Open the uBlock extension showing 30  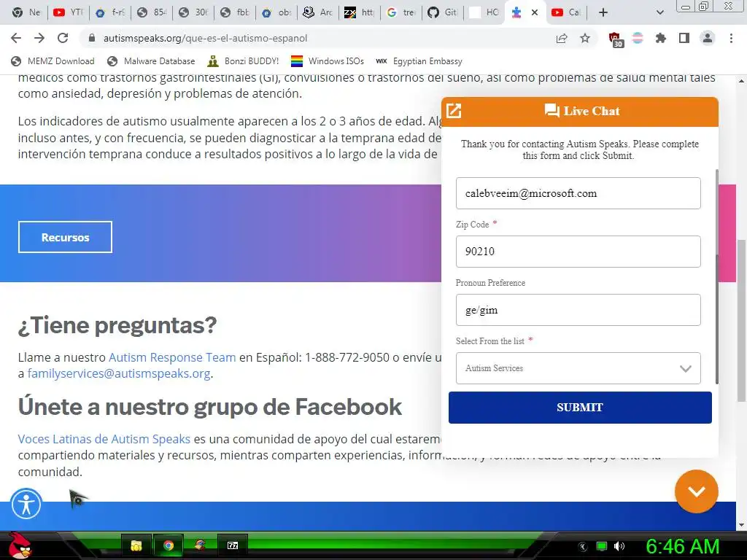click(x=615, y=39)
